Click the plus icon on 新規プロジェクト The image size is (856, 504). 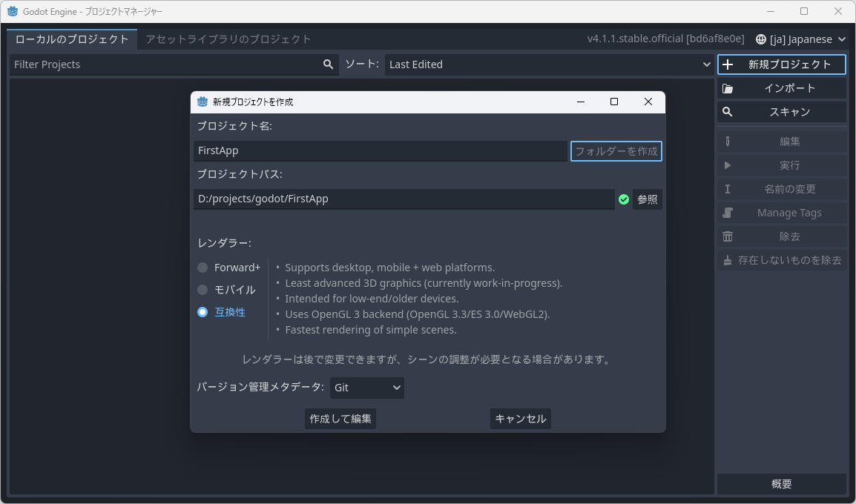(x=728, y=64)
